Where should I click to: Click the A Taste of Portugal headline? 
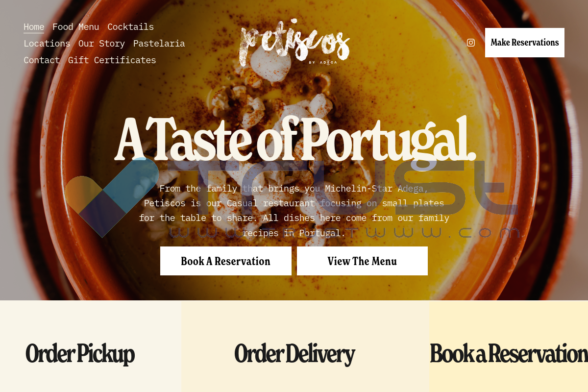coord(295,139)
